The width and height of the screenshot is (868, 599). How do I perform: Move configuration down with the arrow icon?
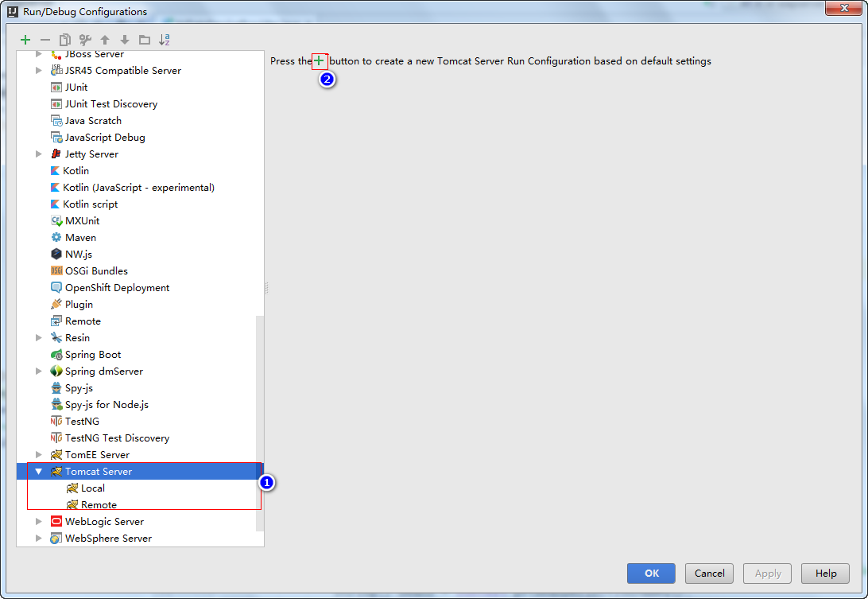[x=125, y=40]
